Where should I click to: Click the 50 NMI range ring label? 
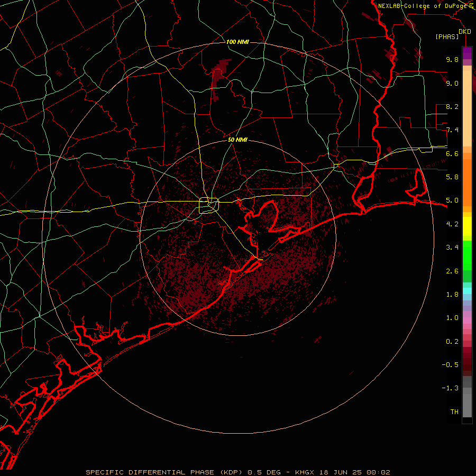(237, 140)
